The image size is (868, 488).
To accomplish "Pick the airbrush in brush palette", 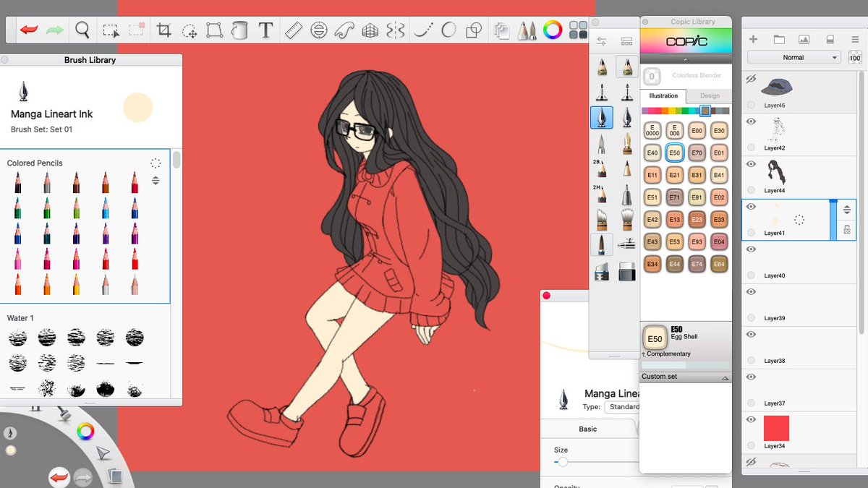I will [x=626, y=244].
